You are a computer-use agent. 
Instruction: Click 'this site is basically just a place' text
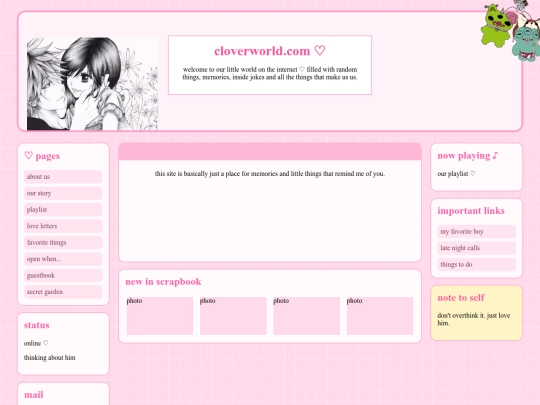coord(270,174)
